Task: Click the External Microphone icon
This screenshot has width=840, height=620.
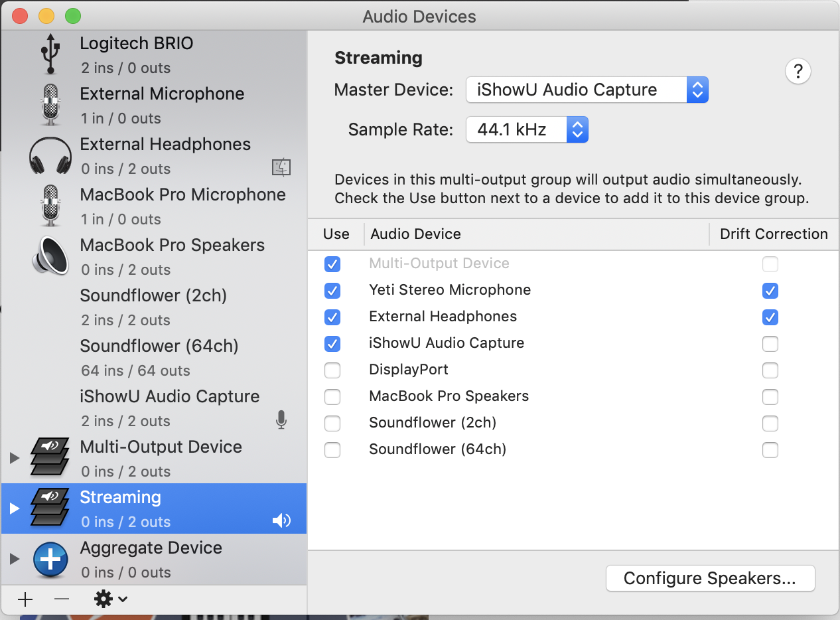Action: (50, 105)
